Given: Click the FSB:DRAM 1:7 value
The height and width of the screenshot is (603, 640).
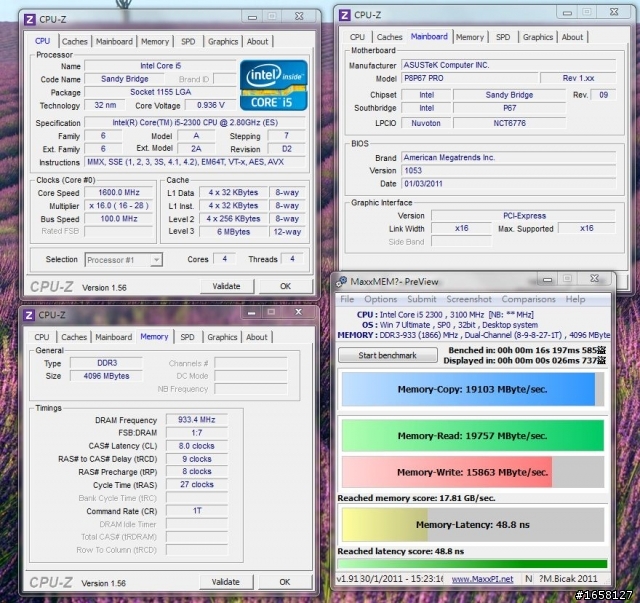Looking at the screenshot, I should click(196, 433).
